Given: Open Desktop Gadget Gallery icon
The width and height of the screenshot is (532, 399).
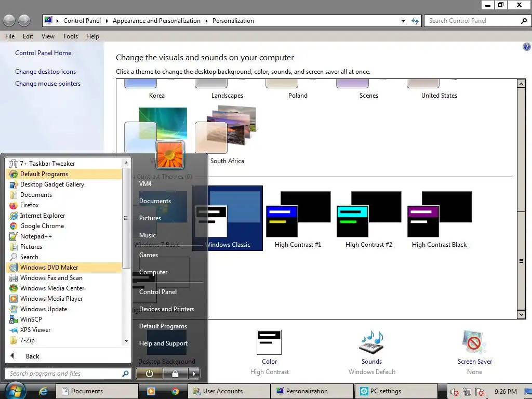Looking at the screenshot, I should pos(13,184).
